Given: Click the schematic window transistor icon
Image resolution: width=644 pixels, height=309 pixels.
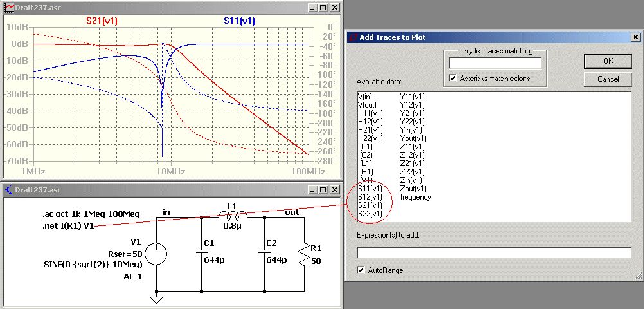Looking at the screenshot, I should point(9,190).
